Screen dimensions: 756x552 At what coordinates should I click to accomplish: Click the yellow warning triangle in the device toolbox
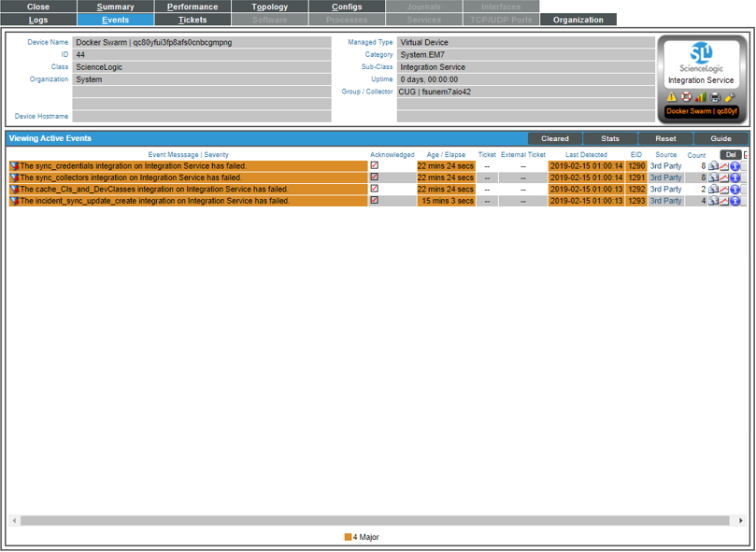(671, 96)
